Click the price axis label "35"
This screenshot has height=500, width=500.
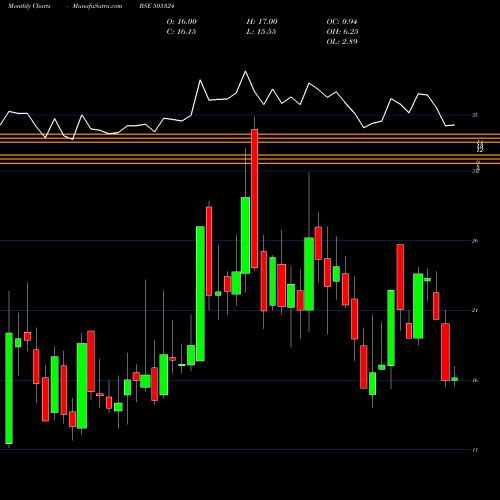tap(475, 115)
